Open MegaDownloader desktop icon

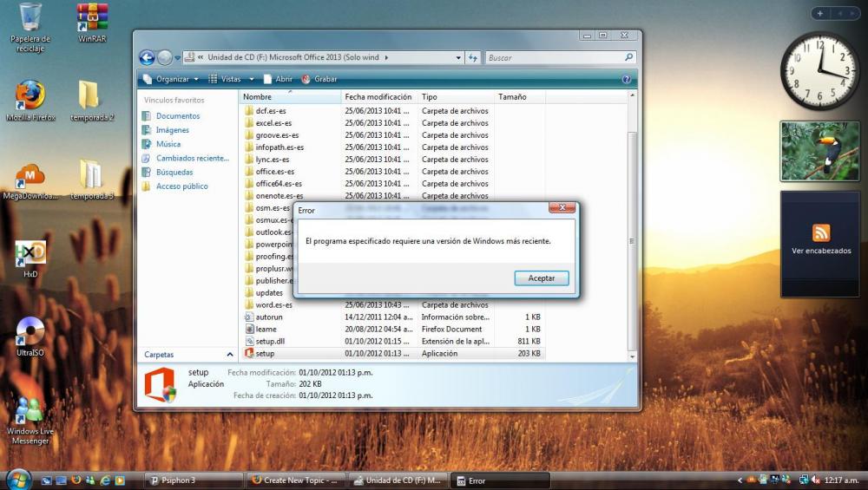point(30,181)
